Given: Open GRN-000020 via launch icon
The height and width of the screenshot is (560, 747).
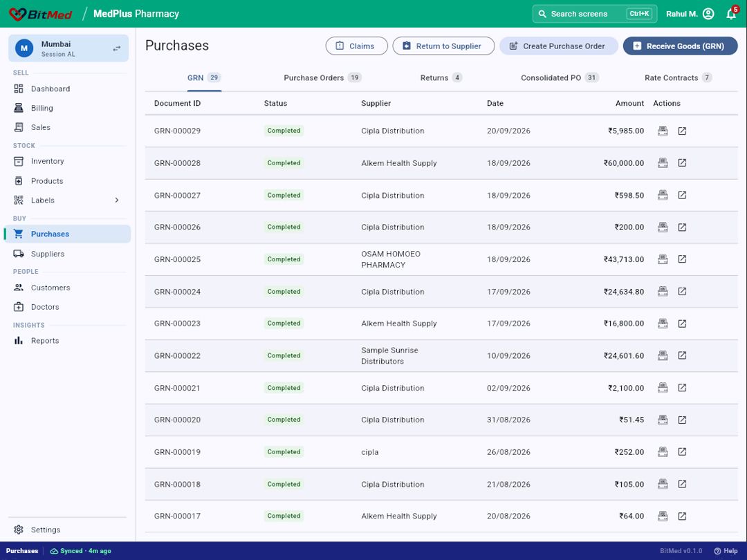Looking at the screenshot, I should click(682, 420).
